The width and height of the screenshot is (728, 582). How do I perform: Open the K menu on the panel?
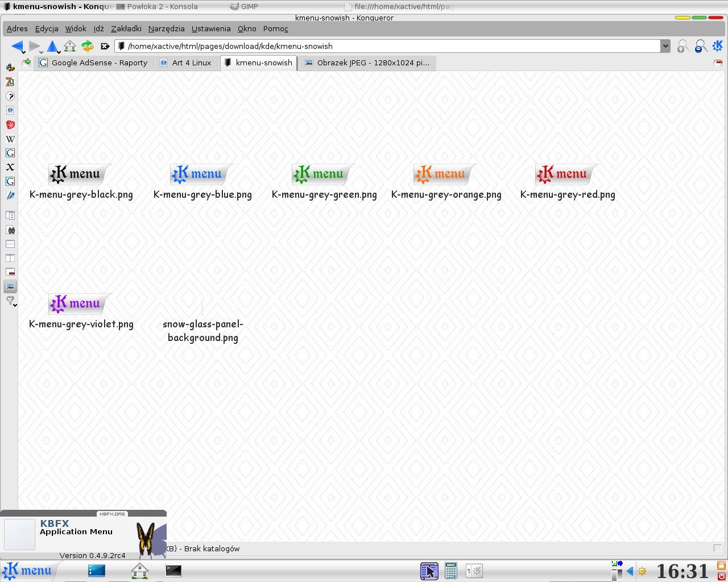click(27, 571)
